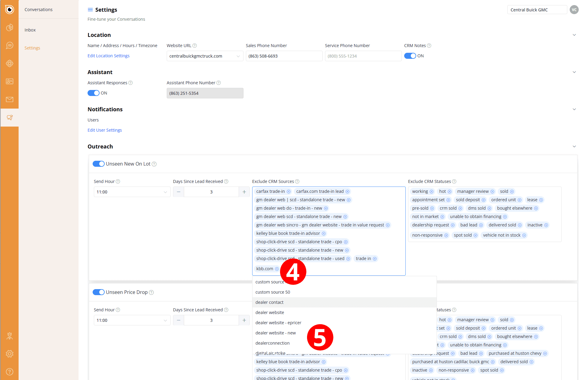The width and height of the screenshot is (588, 380).
Task: Increase Days Since Lead Received for New On Lot
Action: 244,192
